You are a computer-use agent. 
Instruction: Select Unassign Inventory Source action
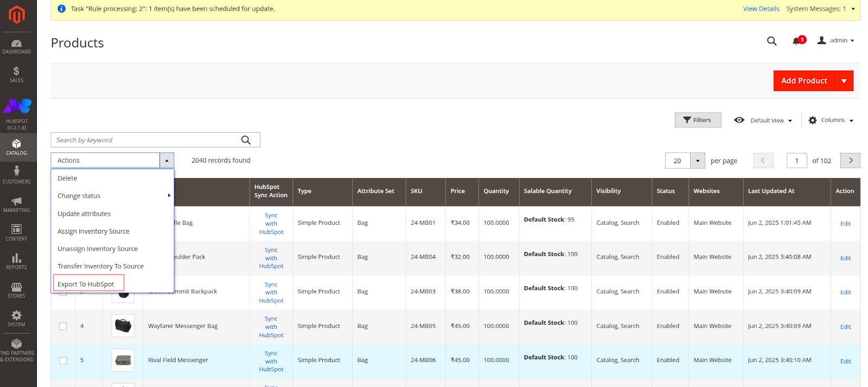112,249
